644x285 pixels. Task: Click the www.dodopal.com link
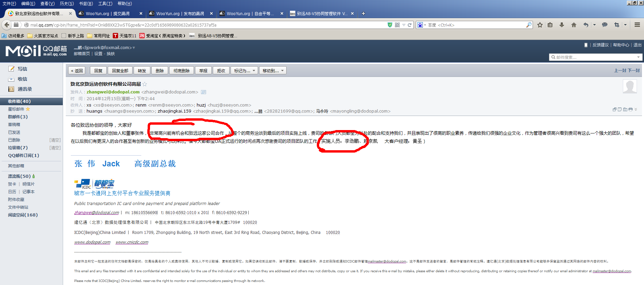[92, 242]
